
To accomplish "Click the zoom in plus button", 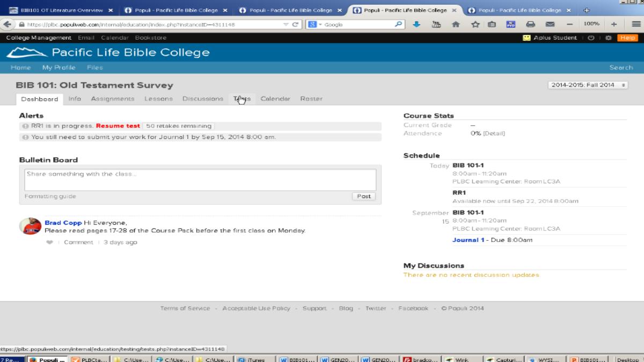I will (613, 25).
